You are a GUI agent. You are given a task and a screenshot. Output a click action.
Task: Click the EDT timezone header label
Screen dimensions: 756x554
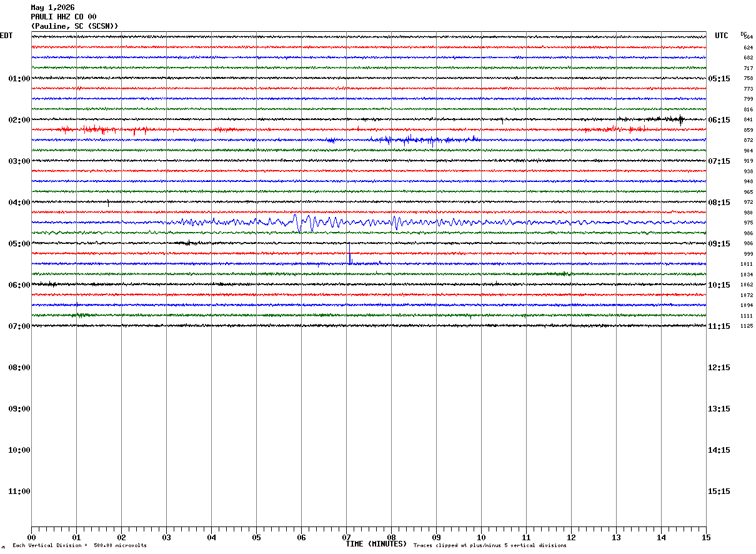tap(6, 36)
